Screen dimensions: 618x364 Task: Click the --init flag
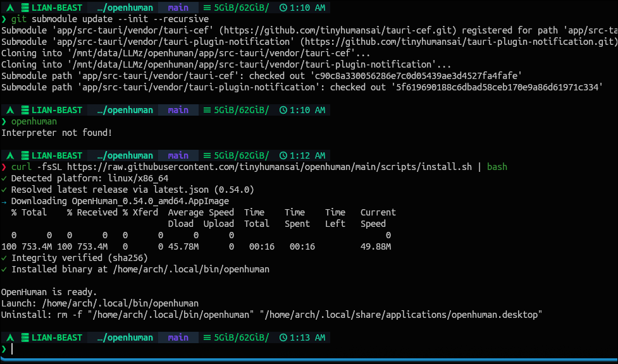133,19
